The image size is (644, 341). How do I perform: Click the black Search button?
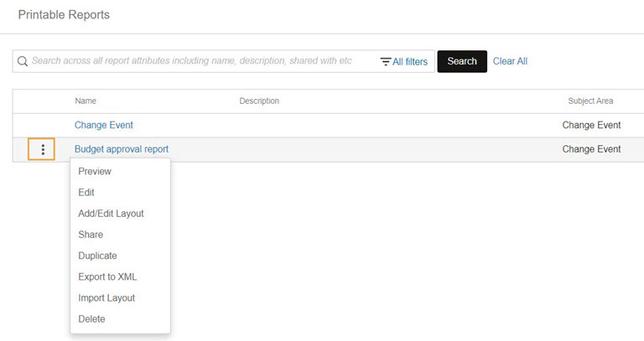462,61
